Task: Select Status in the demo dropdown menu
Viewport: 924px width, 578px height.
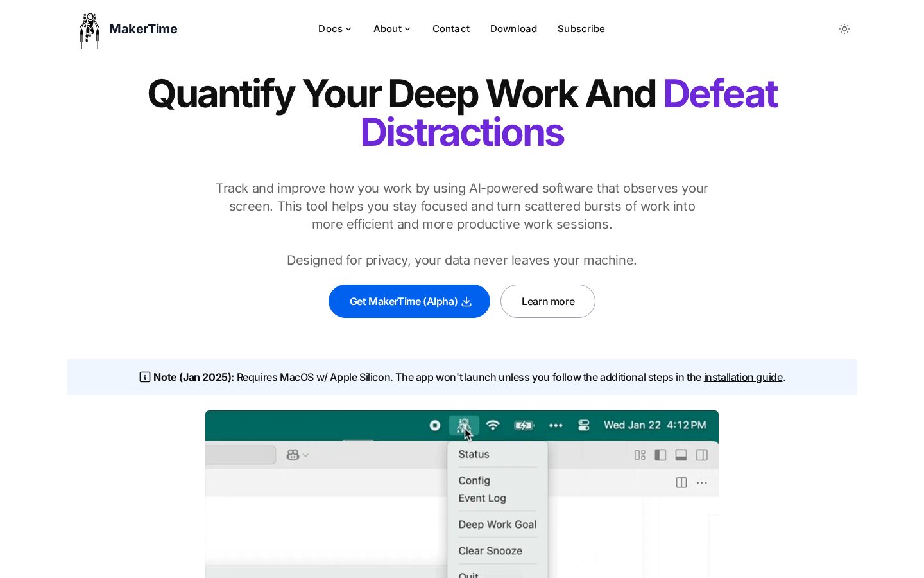Action: tap(474, 454)
